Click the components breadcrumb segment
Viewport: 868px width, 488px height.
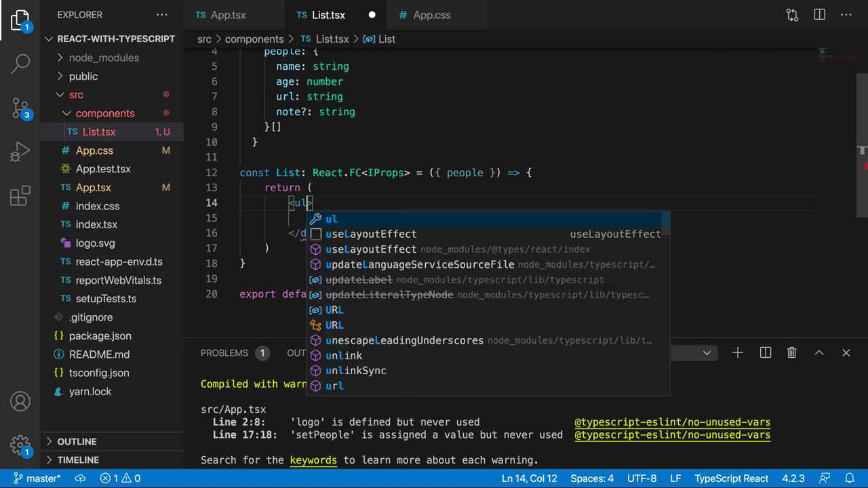[x=254, y=39]
